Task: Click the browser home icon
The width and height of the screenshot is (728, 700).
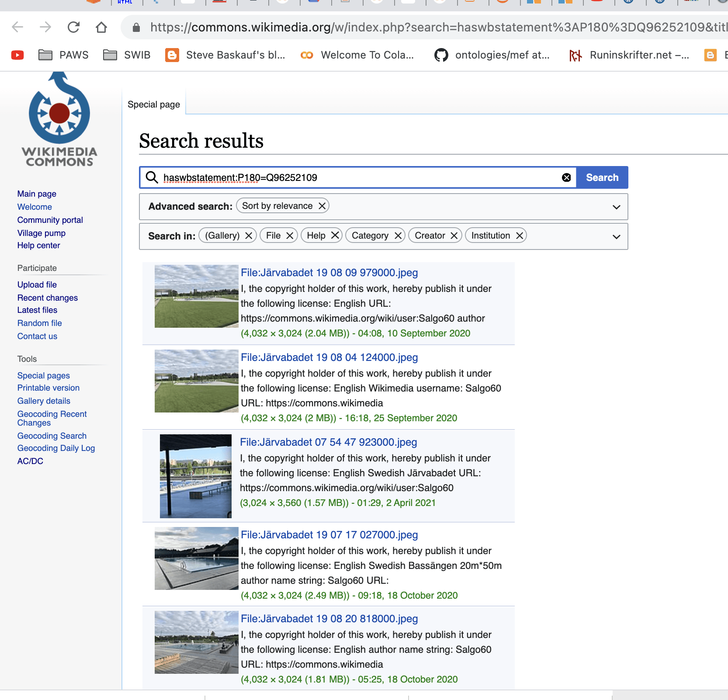Action: point(101,27)
